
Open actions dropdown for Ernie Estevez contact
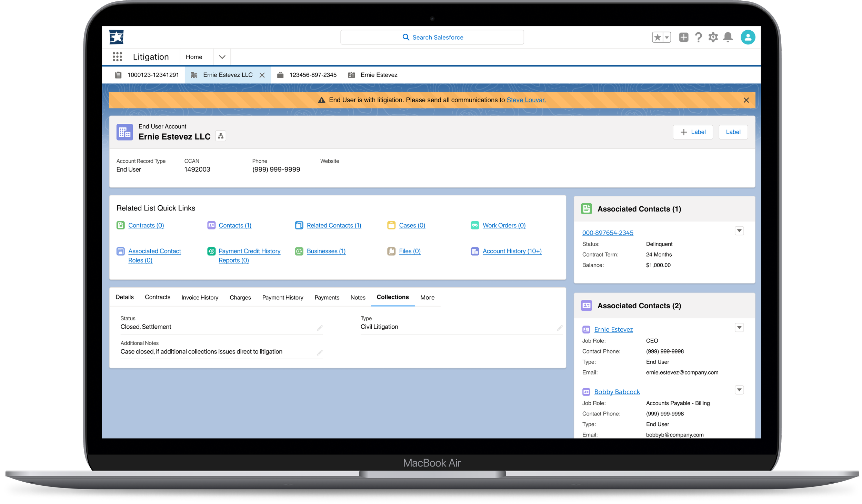pos(739,327)
